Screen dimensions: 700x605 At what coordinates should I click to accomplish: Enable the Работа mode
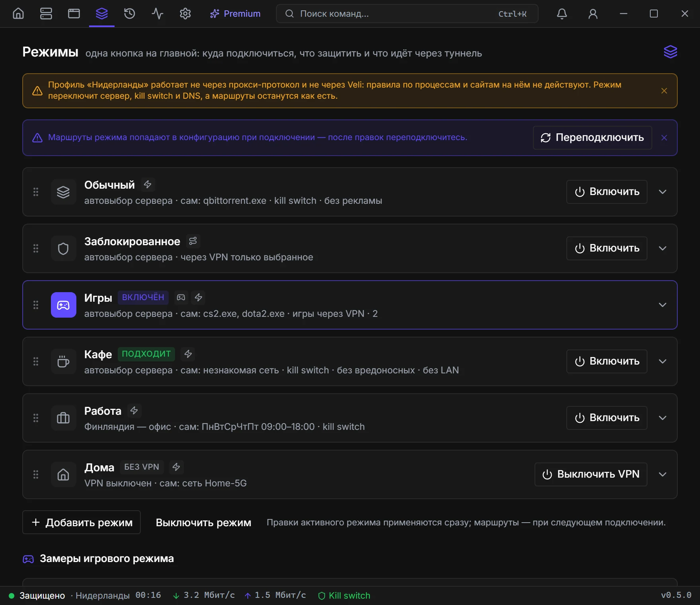tap(607, 418)
